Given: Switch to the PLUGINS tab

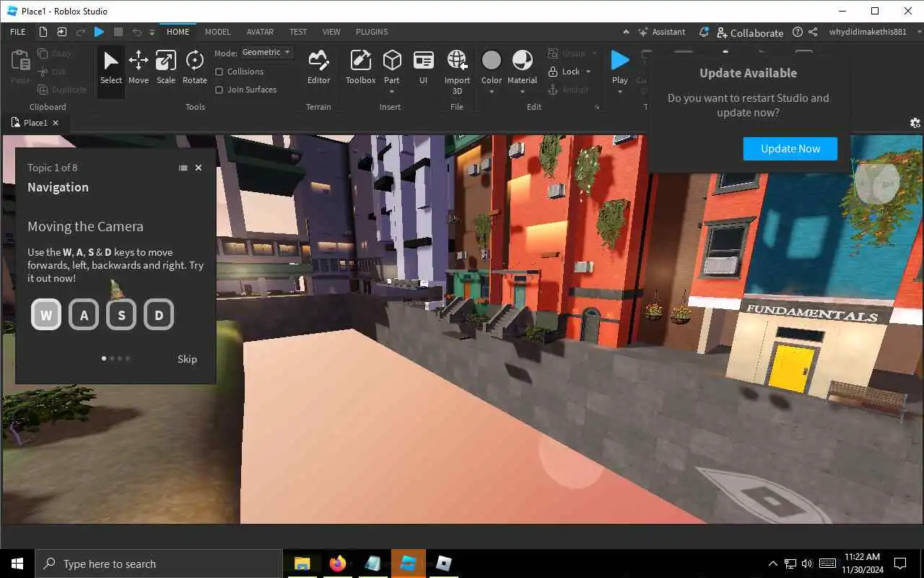Looking at the screenshot, I should pos(372,32).
